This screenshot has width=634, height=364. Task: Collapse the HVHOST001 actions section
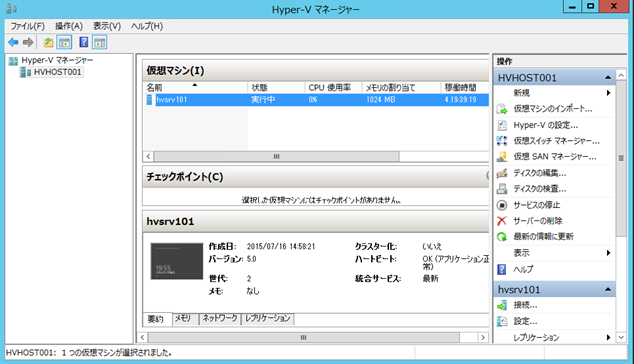coord(608,78)
